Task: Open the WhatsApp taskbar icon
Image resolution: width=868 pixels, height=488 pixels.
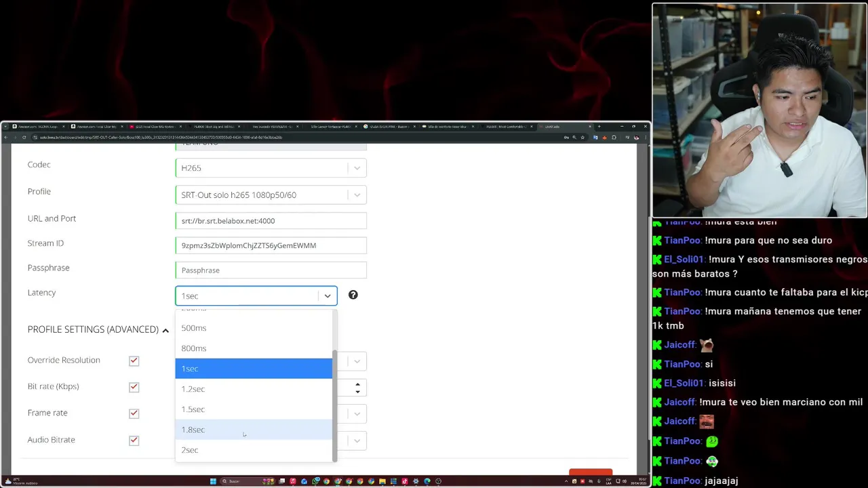Action: tap(315, 481)
